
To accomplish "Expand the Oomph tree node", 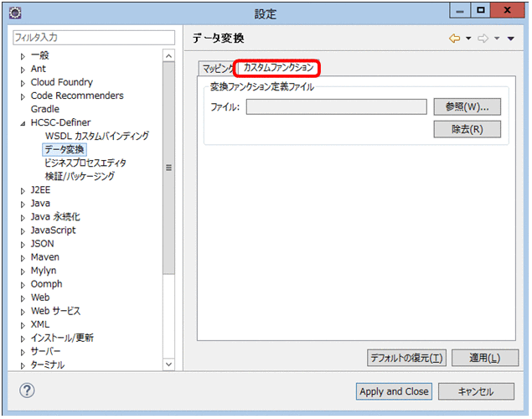I will (x=23, y=285).
